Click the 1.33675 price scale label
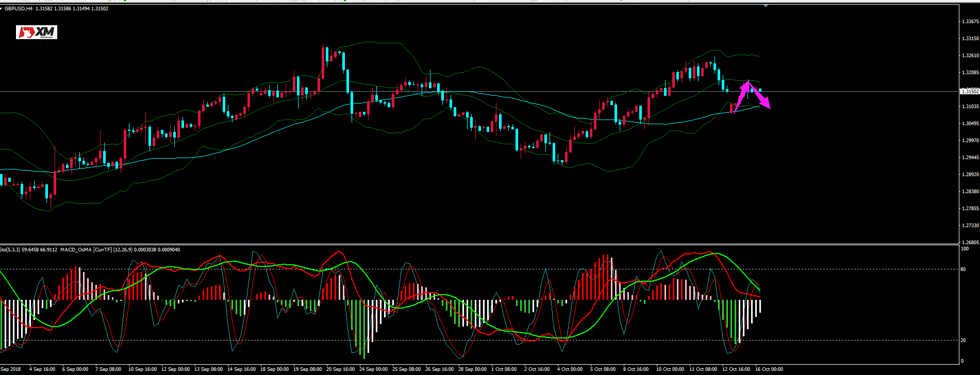Image resolution: width=980 pixels, height=375 pixels. point(971,22)
